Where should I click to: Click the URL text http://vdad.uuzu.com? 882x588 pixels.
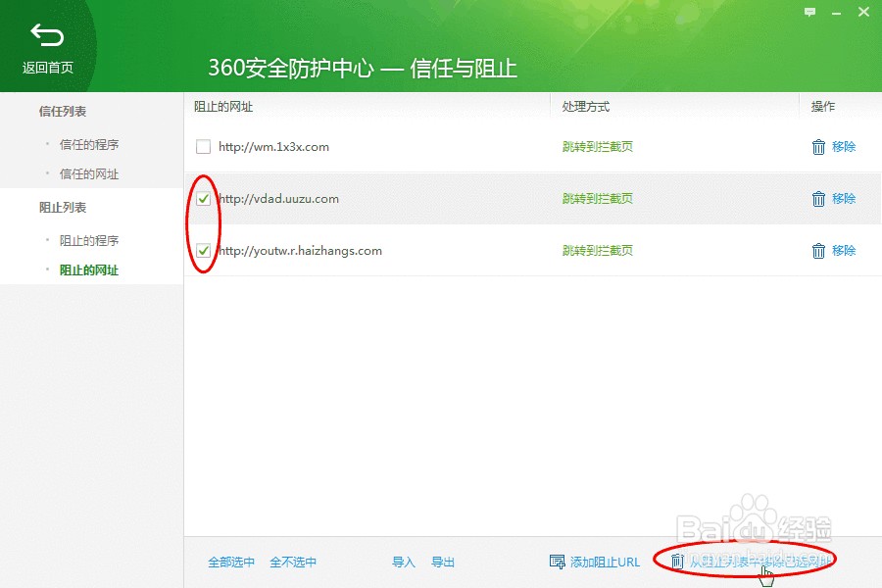tap(279, 199)
